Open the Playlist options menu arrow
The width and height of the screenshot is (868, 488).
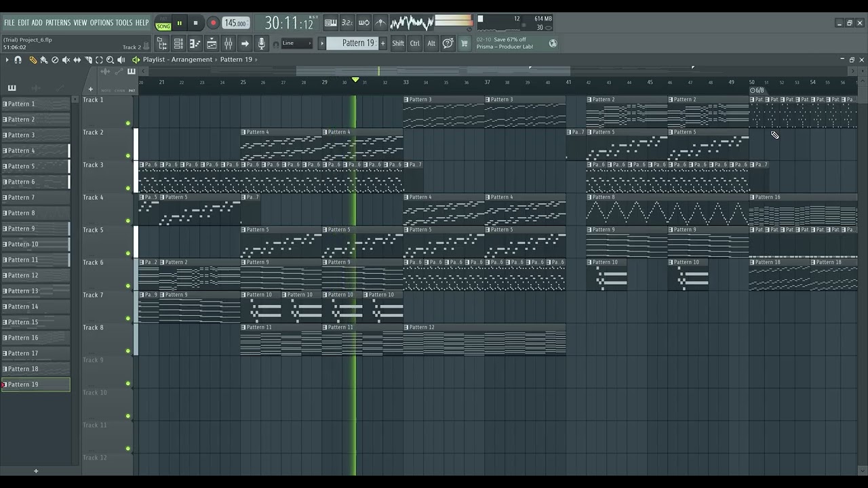(x=7, y=60)
